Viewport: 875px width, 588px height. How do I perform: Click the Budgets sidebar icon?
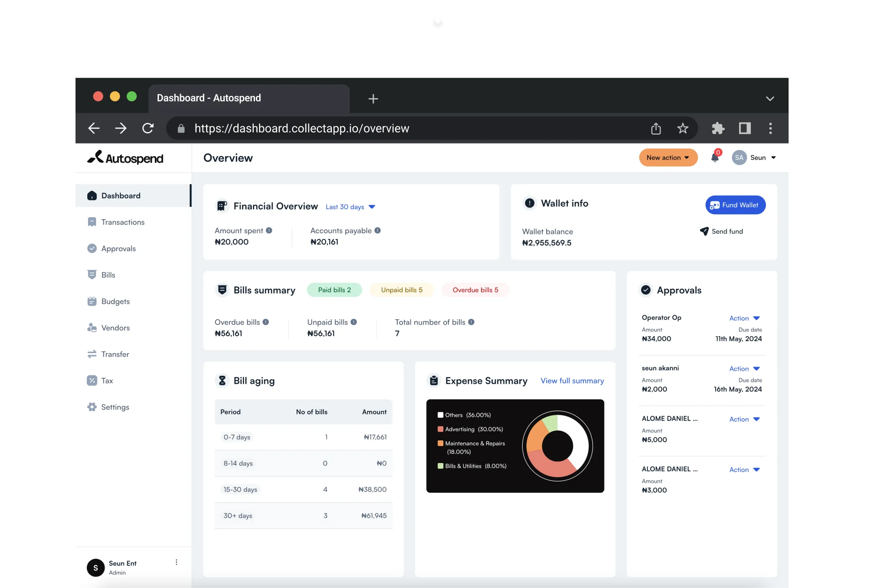(92, 301)
